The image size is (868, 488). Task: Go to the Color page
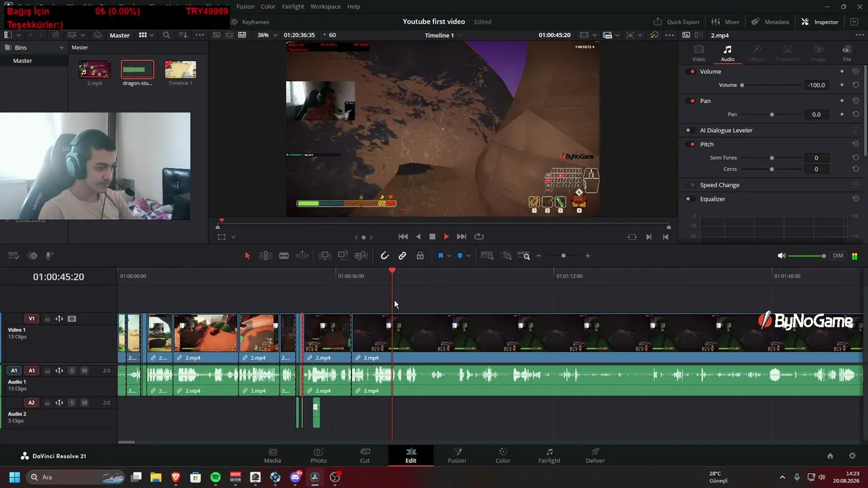click(x=502, y=455)
